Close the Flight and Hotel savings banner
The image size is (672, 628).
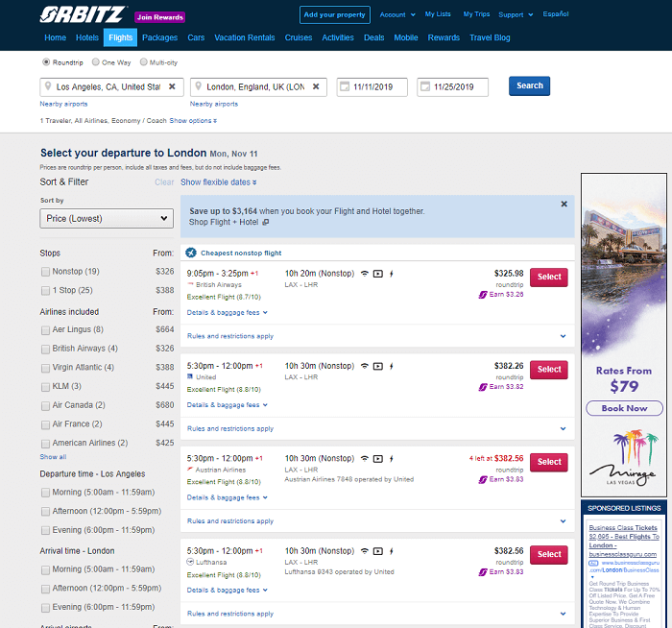(x=564, y=204)
